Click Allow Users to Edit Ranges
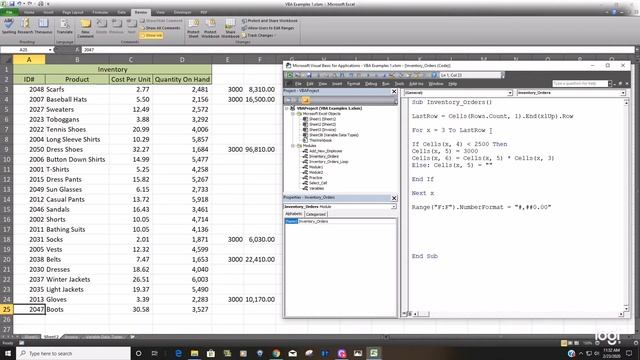640x360 pixels. pyautogui.click(x=268, y=28)
